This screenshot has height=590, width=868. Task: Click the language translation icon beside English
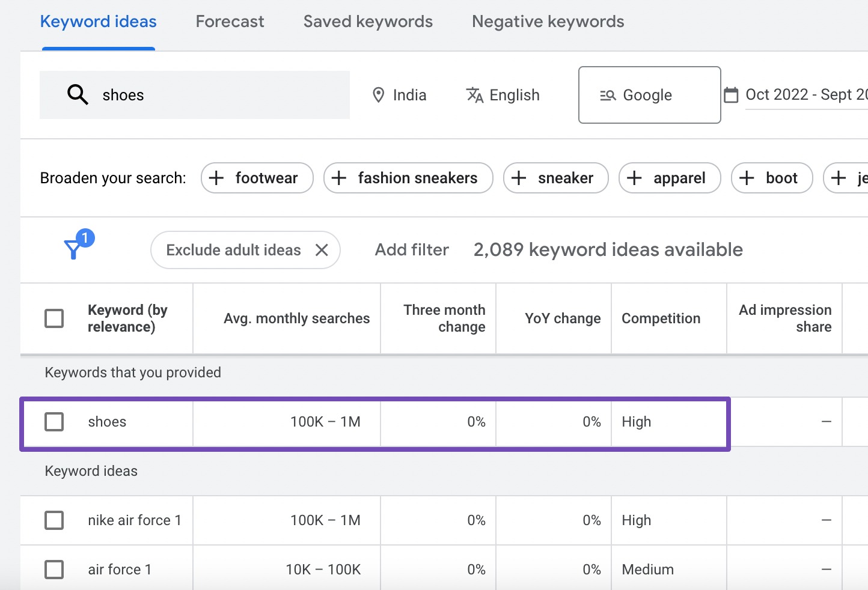pos(474,95)
